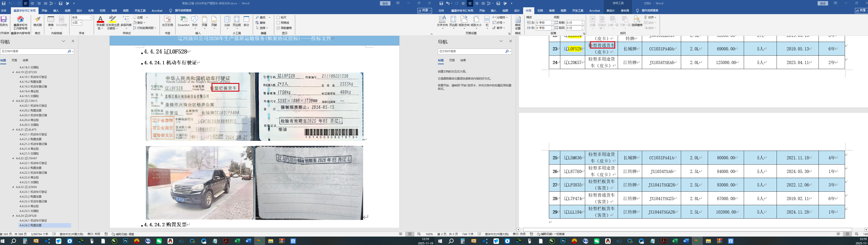Insert SmartArt from the left ribbon

point(183,22)
